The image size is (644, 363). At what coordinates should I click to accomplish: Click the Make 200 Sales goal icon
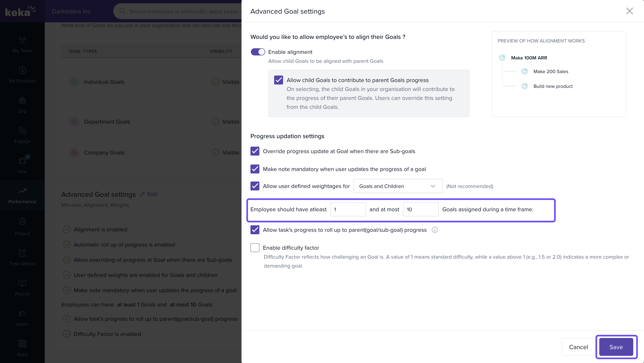tap(525, 72)
